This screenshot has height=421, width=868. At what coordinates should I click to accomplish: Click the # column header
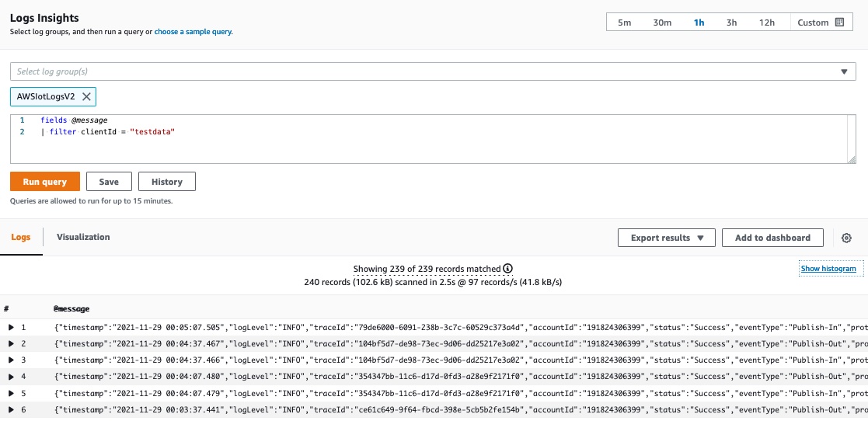coord(5,308)
